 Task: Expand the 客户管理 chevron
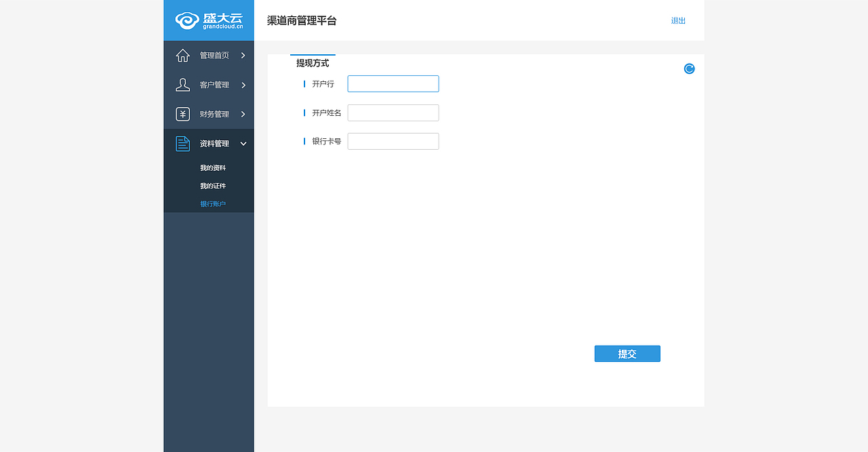(243, 85)
